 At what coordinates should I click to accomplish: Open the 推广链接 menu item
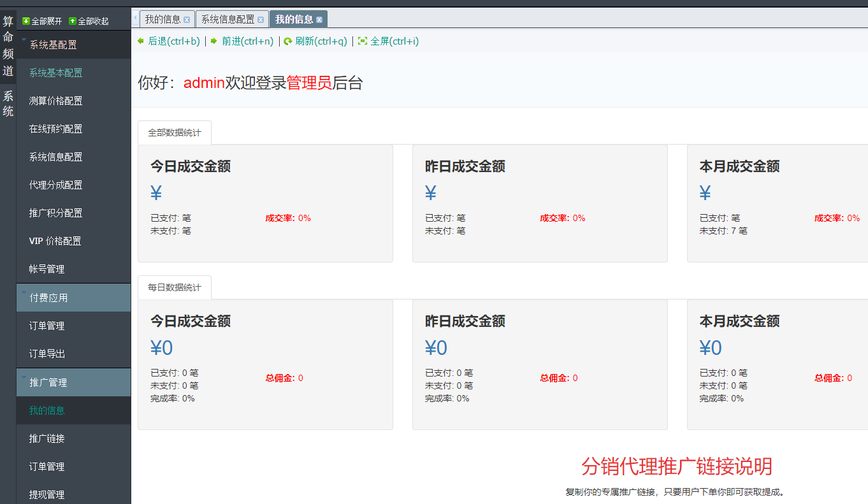coord(47,438)
